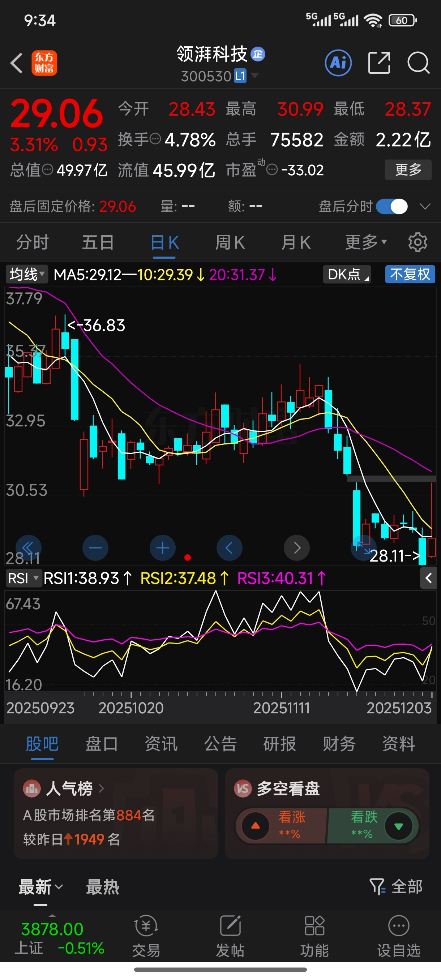441x980 pixels.
Task: Tap the 市盈 info icon
Action: tap(272, 169)
